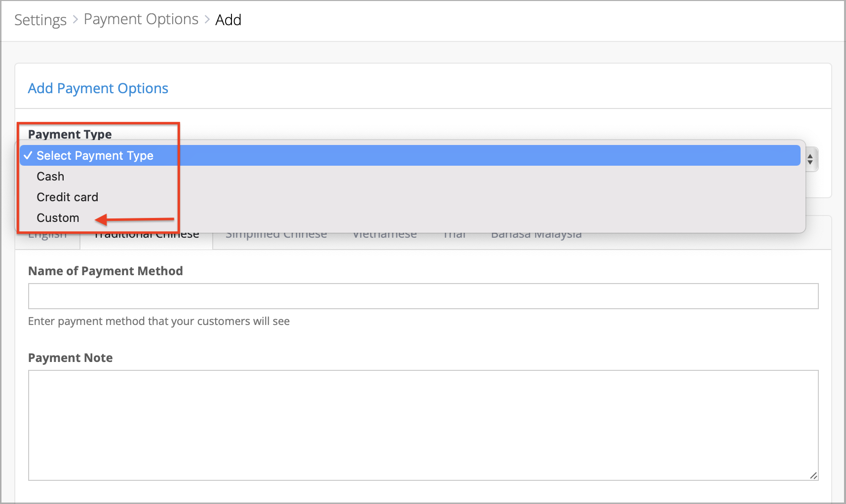Open the Simplified Chinese tab
Image resolution: width=846 pixels, height=504 pixels.
tap(276, 234)
